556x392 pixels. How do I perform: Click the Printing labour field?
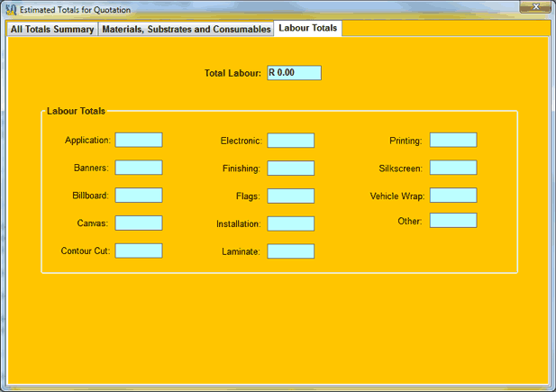453,140
